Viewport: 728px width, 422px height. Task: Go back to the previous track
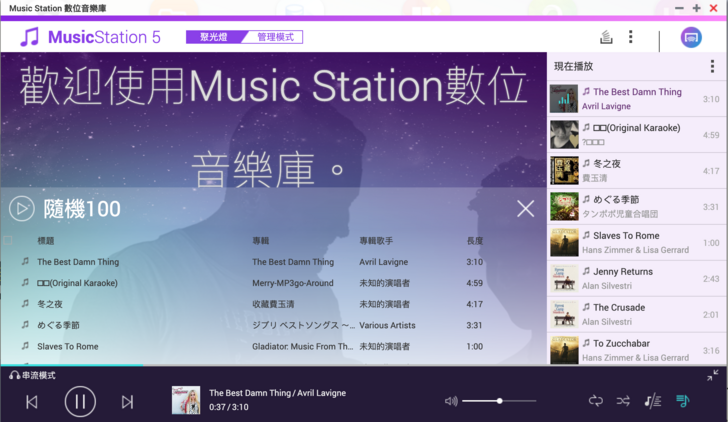(x=32, y=401)
